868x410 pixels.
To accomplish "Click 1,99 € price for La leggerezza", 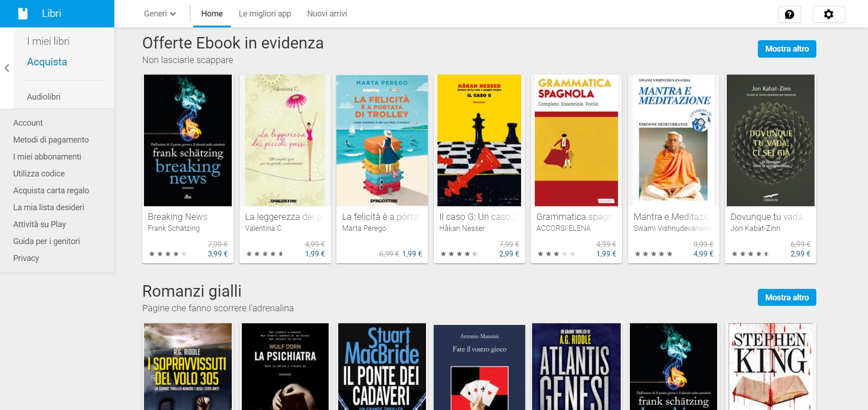I will pos(315,254).
